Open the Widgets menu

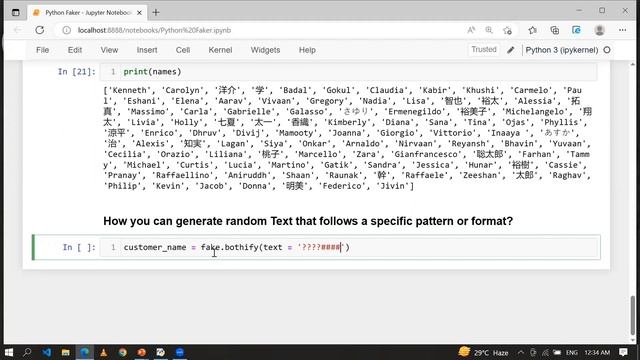point(265,50)
